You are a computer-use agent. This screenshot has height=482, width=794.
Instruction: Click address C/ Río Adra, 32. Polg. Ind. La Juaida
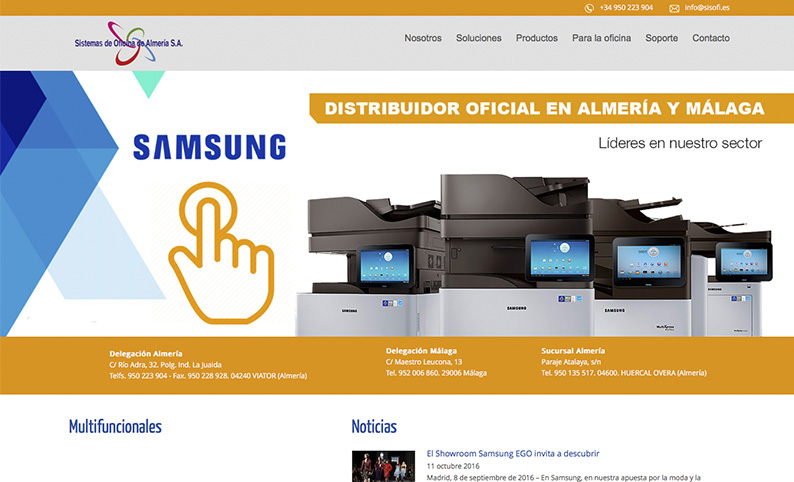[x=165, y=365]
